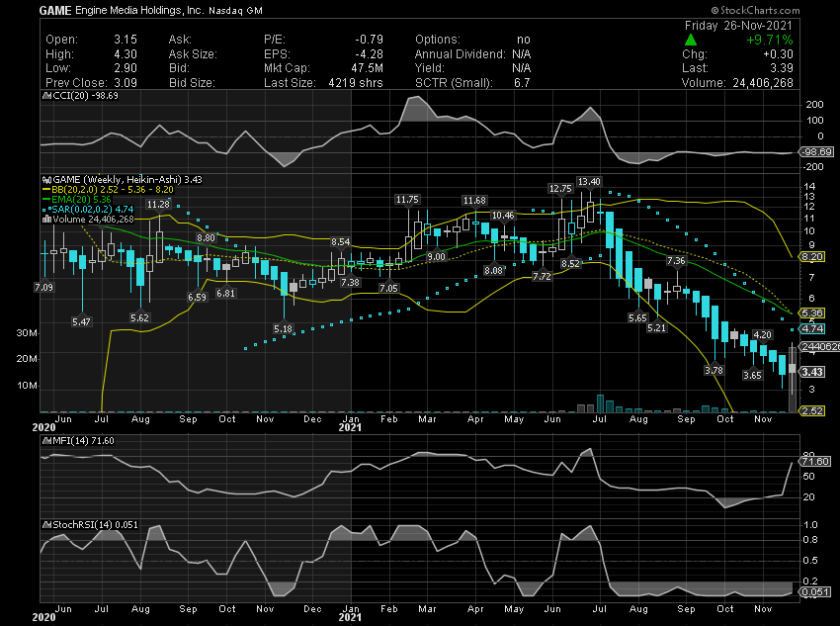The image size is (840, 626).
Task: Click the GAME (Weekly, Heikin-Ashi) 3.43 legend
Action: [x=127, y=180]
